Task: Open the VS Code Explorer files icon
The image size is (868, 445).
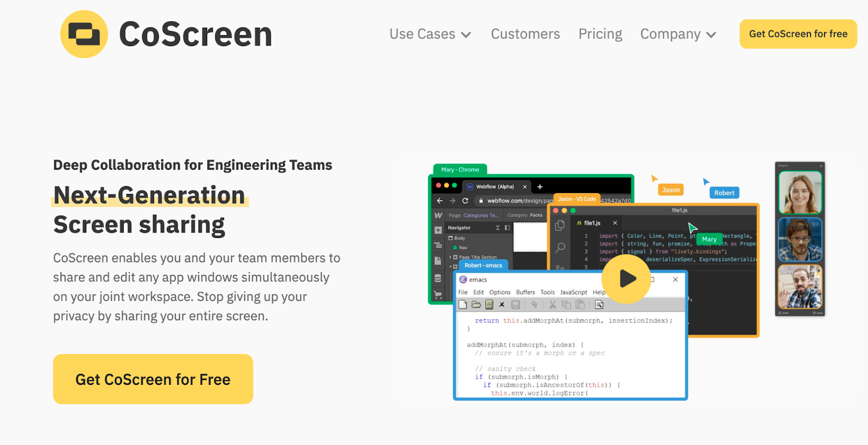Action: (x=560, y=225)
